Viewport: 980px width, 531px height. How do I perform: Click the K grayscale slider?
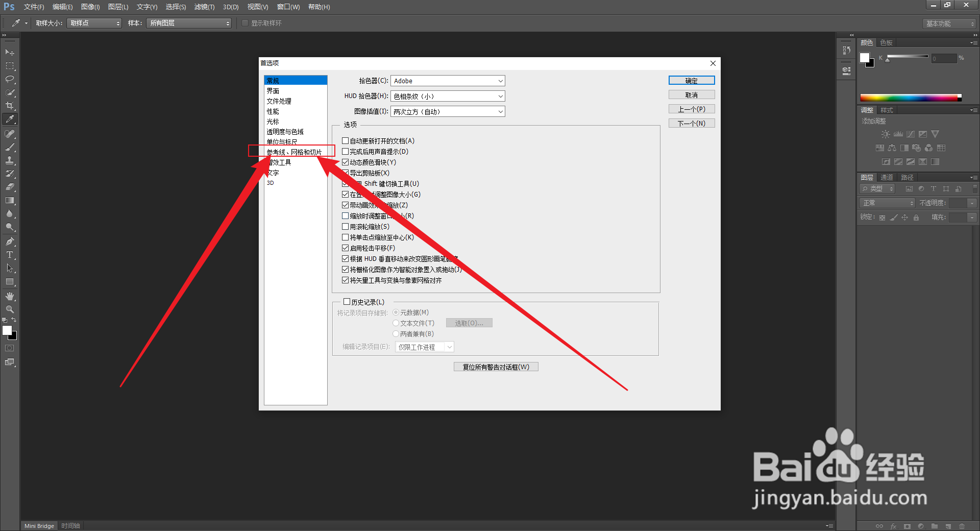tap(908, 57)
